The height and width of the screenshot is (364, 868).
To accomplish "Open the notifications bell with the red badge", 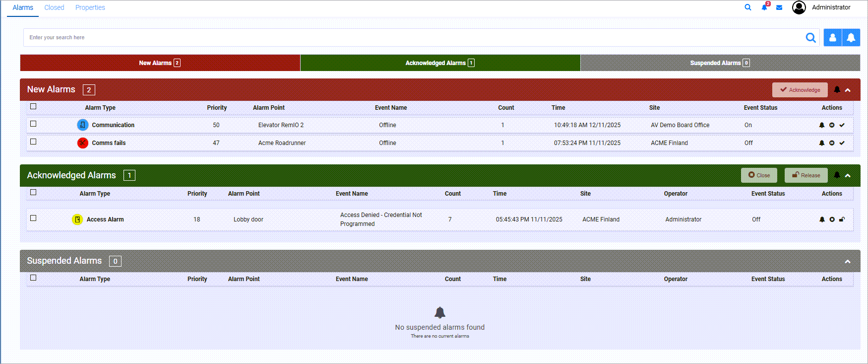I will pyautogui.click(x=764, y=7).
